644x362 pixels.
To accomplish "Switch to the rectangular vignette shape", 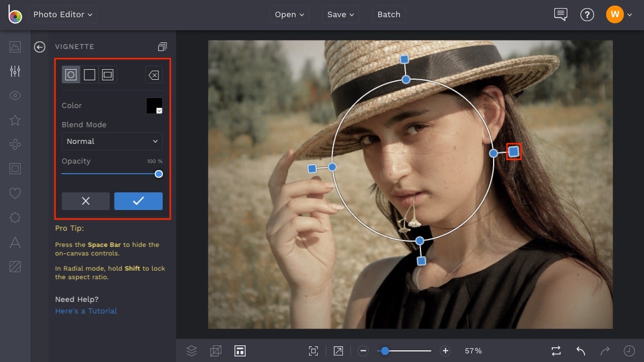I will point(89,74).
